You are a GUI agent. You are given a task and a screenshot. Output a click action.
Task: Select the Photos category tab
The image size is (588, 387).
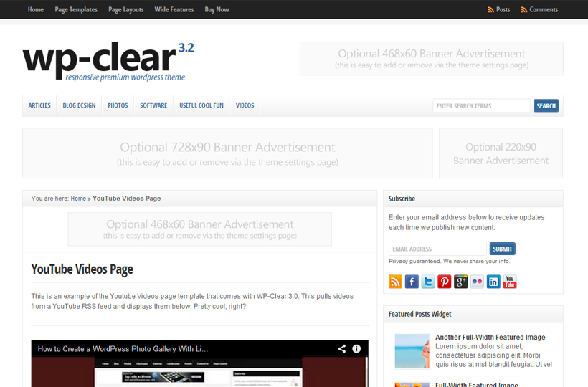(118, 105)
